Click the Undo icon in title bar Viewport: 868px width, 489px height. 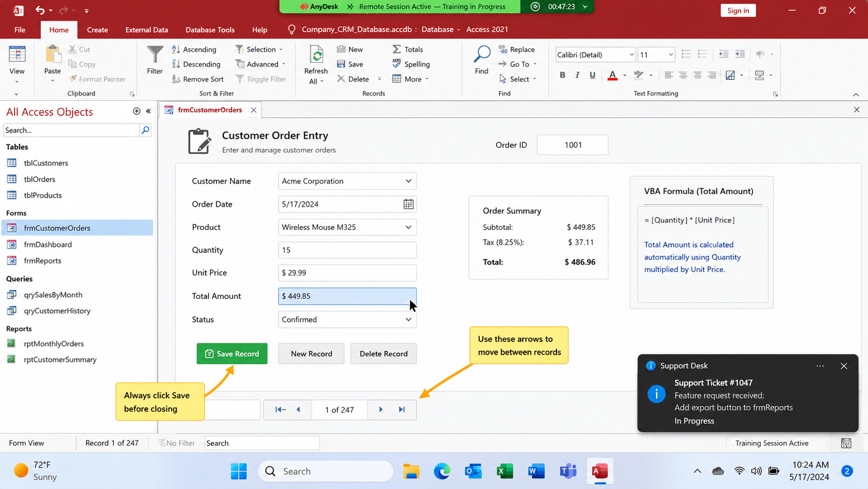(x=40, y=10)
